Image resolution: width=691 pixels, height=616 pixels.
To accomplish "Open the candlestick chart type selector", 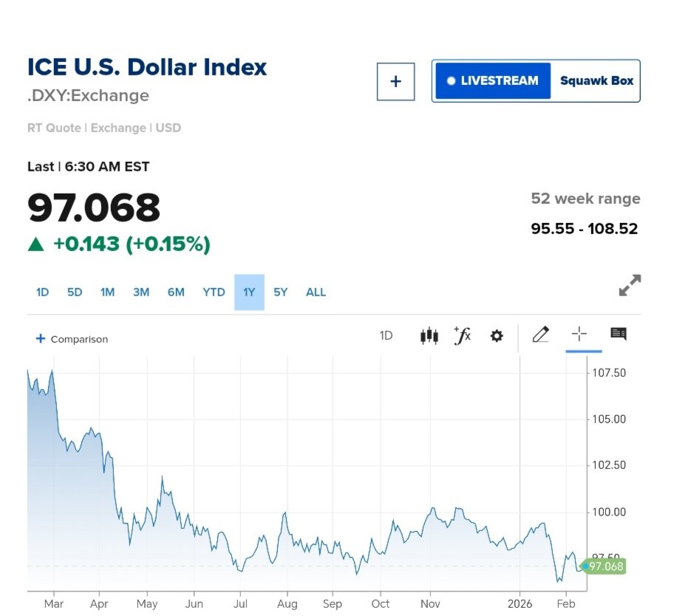I will click(x=429, y=336).
